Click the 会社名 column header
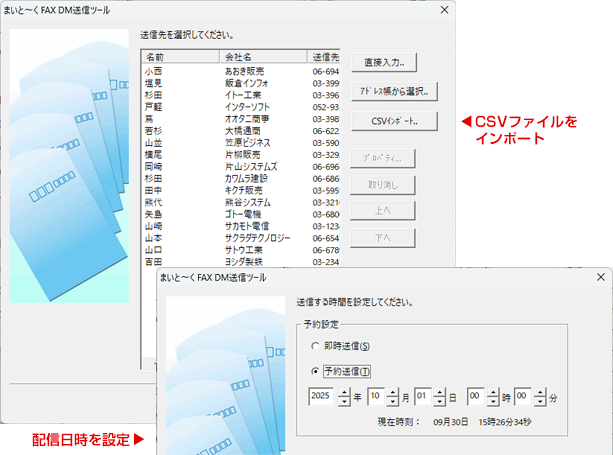 point(264,57)
